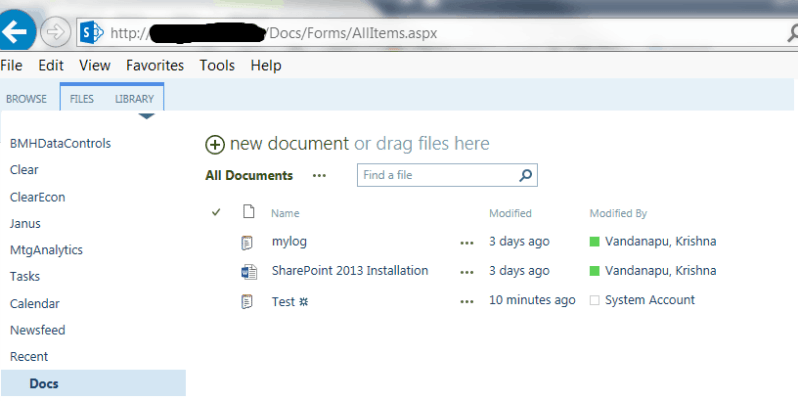Open the Help menu

(x=266, y=66)
